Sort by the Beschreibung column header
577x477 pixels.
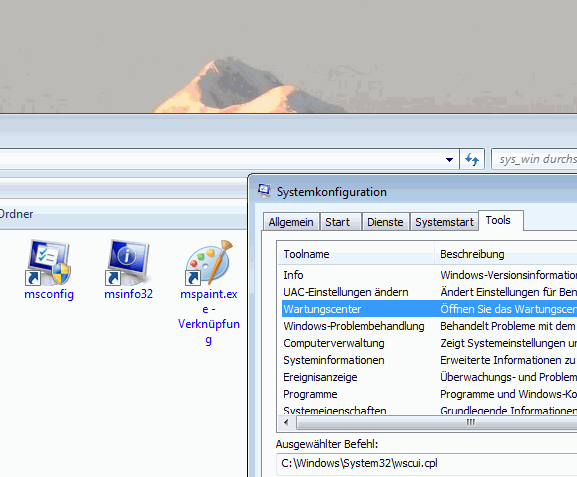tap(506, 254)
